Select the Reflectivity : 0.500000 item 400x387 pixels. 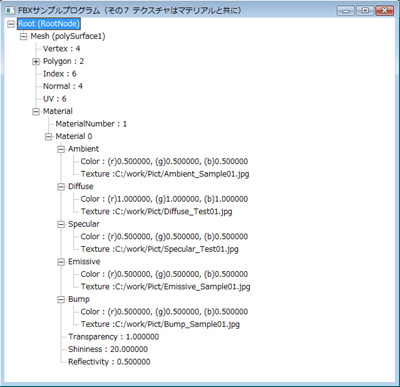109,362
